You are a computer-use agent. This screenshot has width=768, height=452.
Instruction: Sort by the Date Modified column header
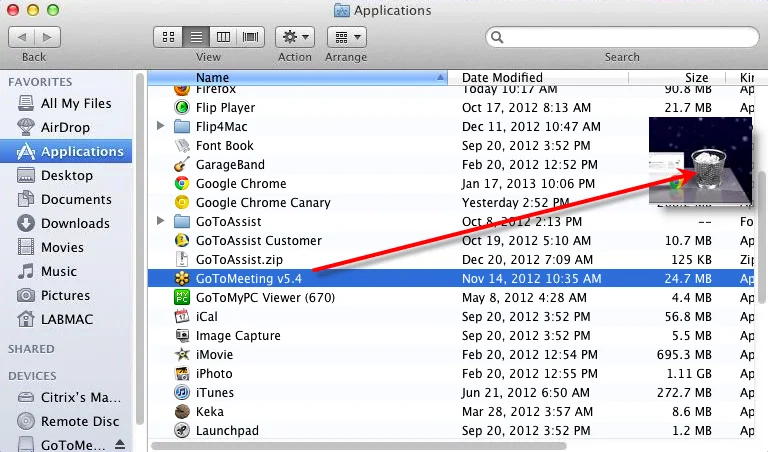pos(502,77)
